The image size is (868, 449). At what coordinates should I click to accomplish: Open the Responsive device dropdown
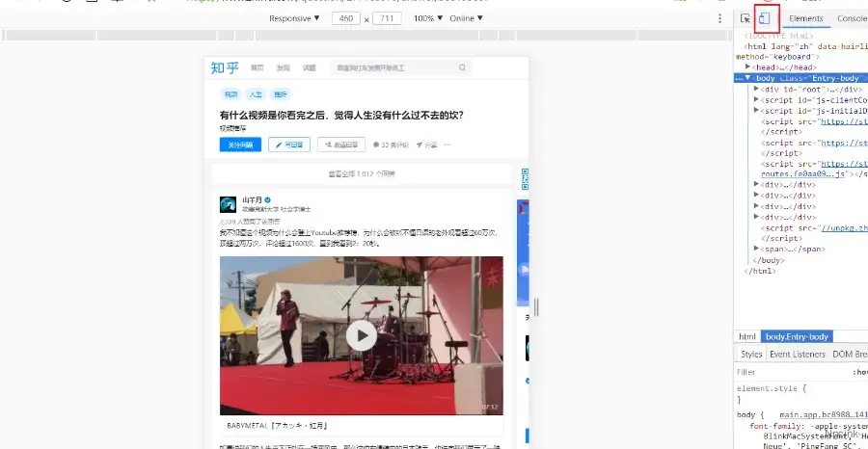[294, 18]
